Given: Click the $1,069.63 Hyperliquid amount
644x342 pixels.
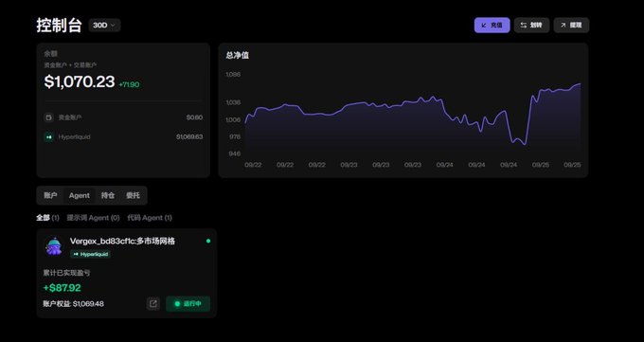Looking at the screenshot, I should [x=189, y=136].
